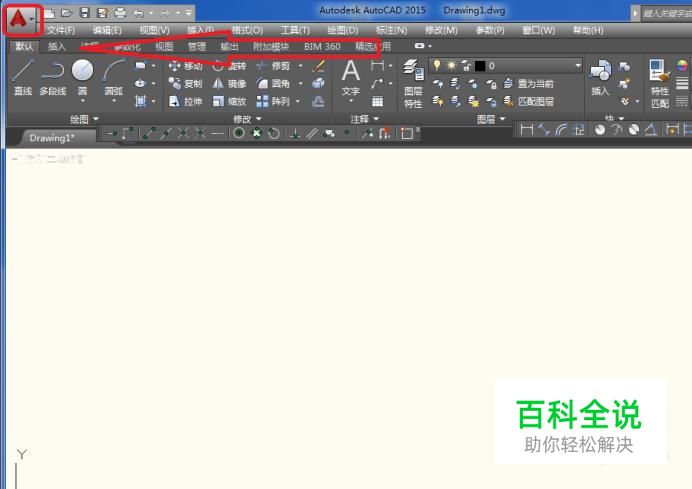
Task: Select the 阵列 (Array) tool
Action: (x=273, y=102)
